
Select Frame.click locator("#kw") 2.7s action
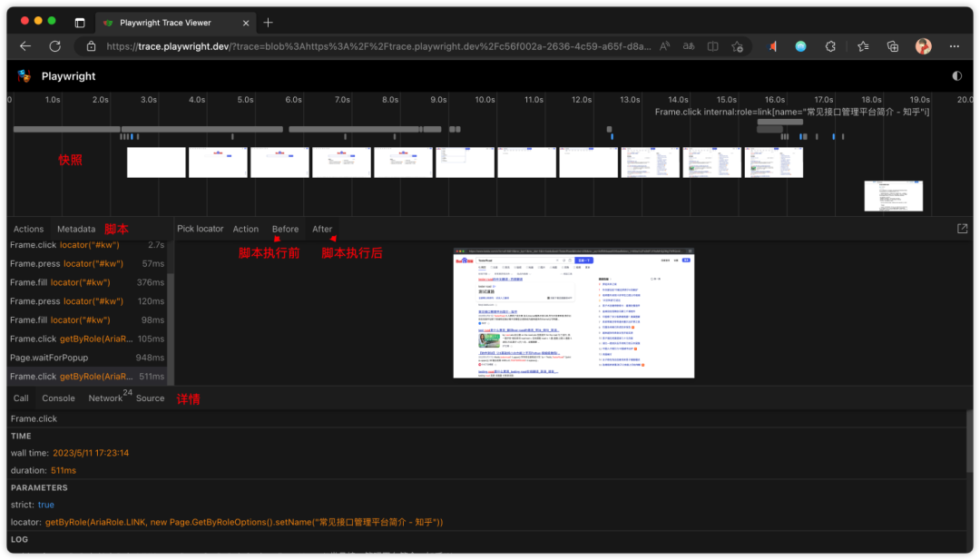tap(87, 245)
